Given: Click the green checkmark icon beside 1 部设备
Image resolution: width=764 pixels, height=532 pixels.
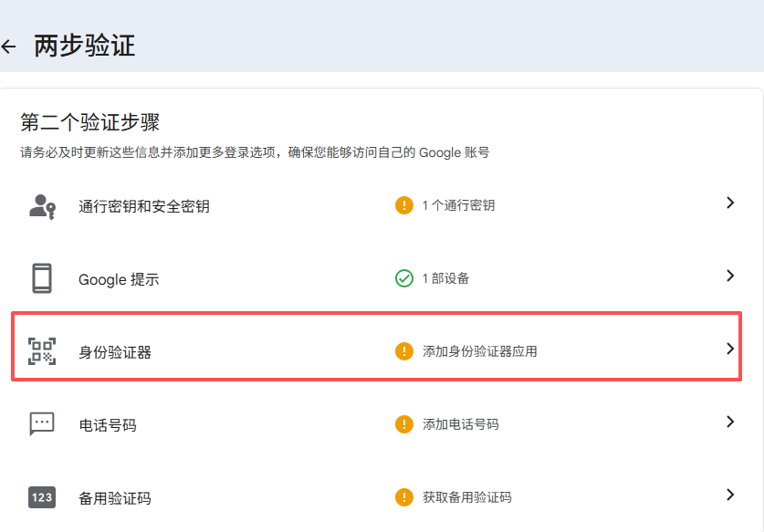Looking at the screenshot, I should tap(404, 278).
